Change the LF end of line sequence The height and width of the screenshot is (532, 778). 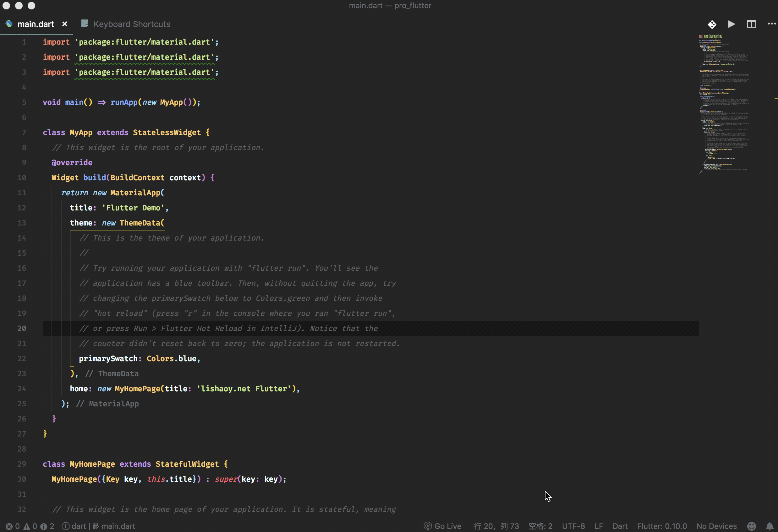599,526
